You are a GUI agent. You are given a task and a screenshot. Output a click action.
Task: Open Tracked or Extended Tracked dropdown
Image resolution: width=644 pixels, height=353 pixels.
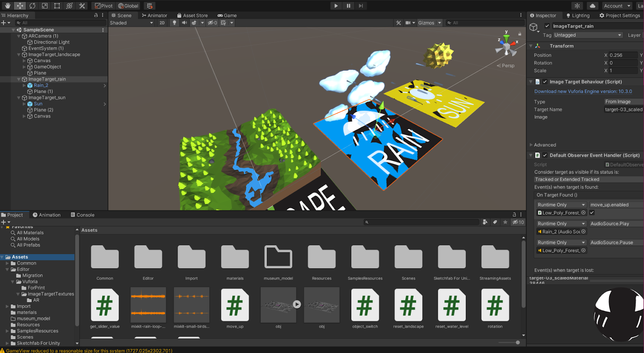(589, 179)
